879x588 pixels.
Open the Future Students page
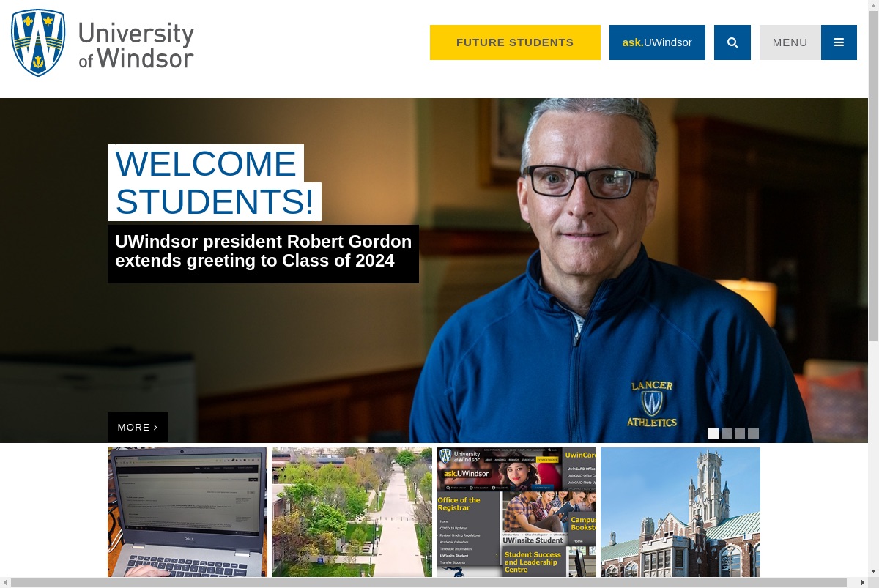[515, 42]
